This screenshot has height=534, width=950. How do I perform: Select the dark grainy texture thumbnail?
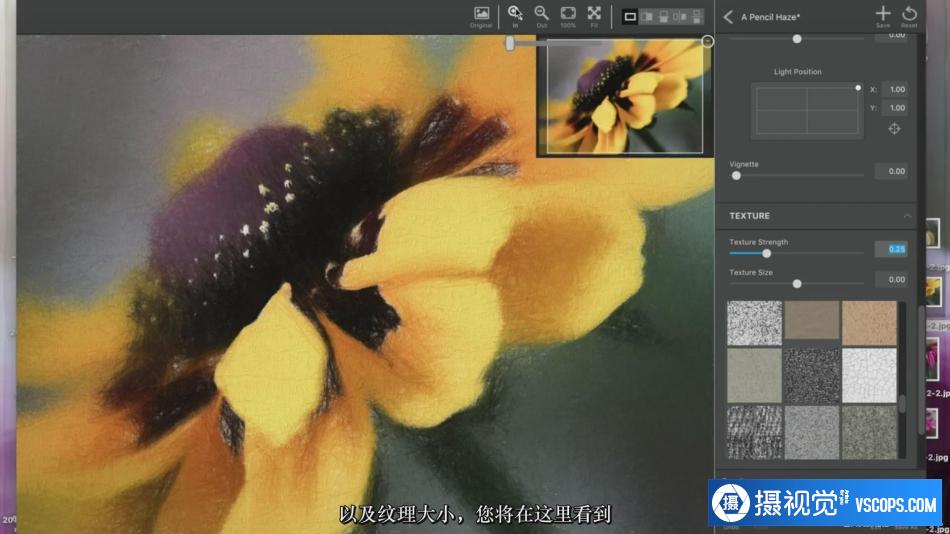pos(812,375)
